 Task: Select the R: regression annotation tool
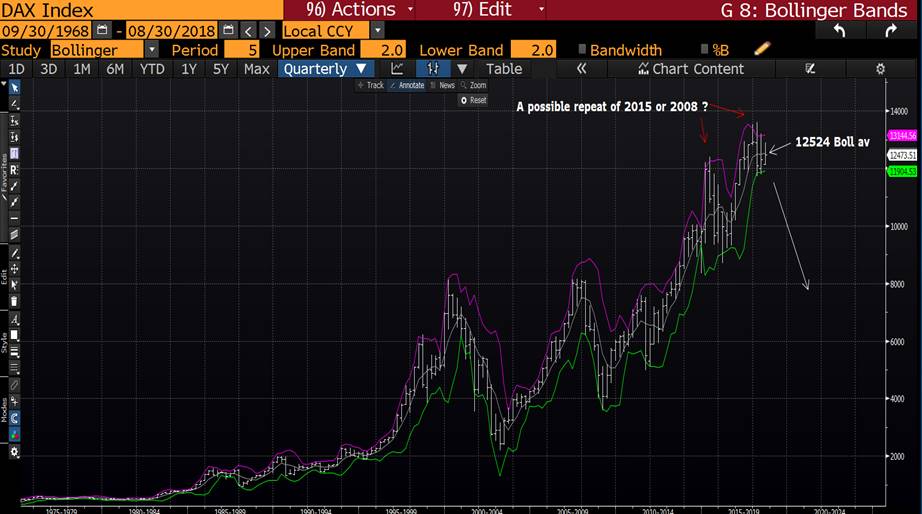pos(14,170)
